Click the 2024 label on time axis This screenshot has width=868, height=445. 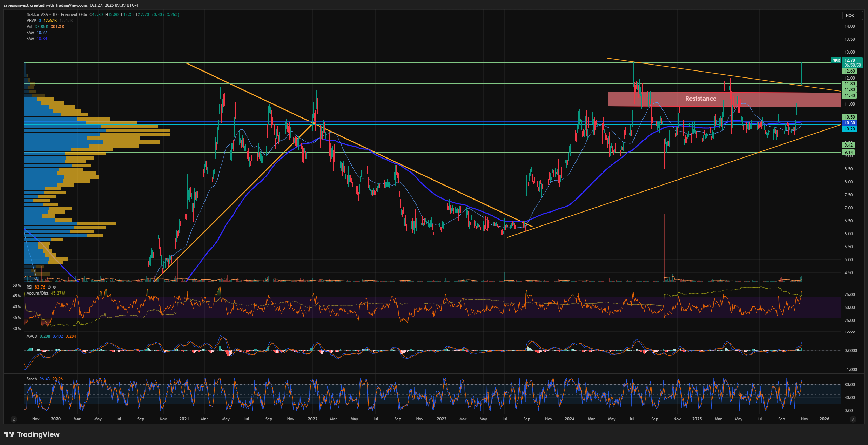coord(570,419)
